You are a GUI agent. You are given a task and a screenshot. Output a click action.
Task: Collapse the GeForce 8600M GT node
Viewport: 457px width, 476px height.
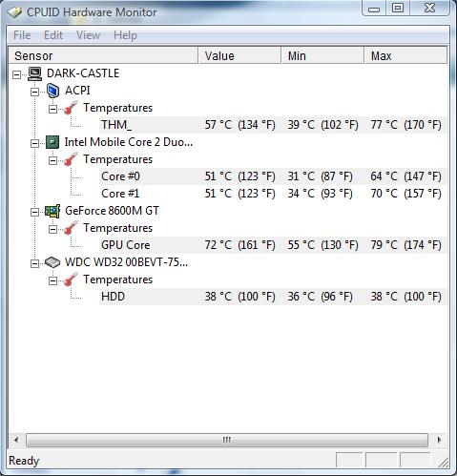coord(34,212)
